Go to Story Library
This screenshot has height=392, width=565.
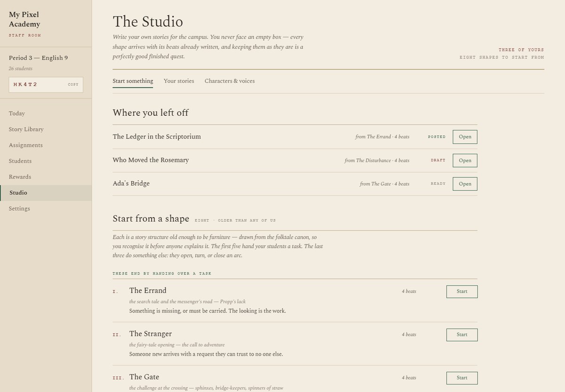click(46, 129)
